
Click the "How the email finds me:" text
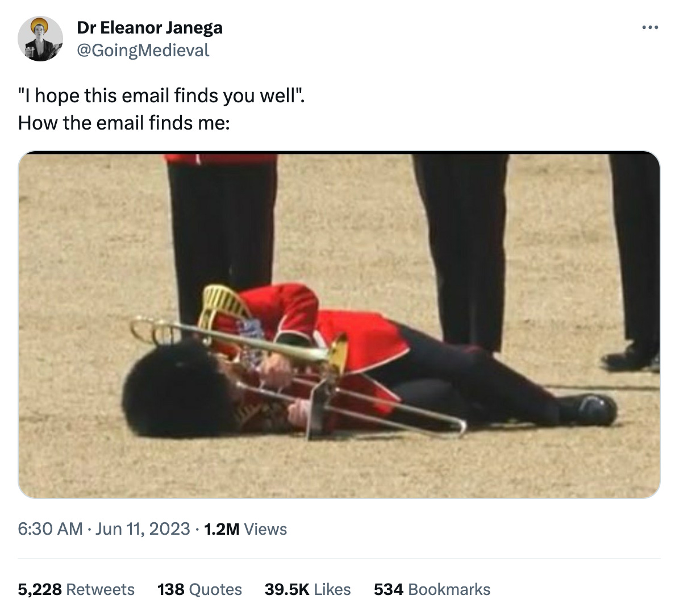[x=124, y=123]
